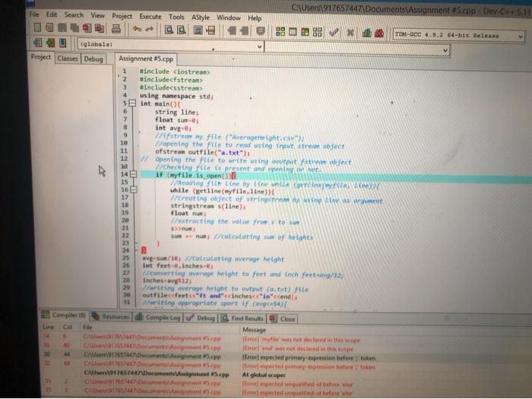Select the Find Results tab
This screenshot has height=399, width=532.
click(242, 318)
